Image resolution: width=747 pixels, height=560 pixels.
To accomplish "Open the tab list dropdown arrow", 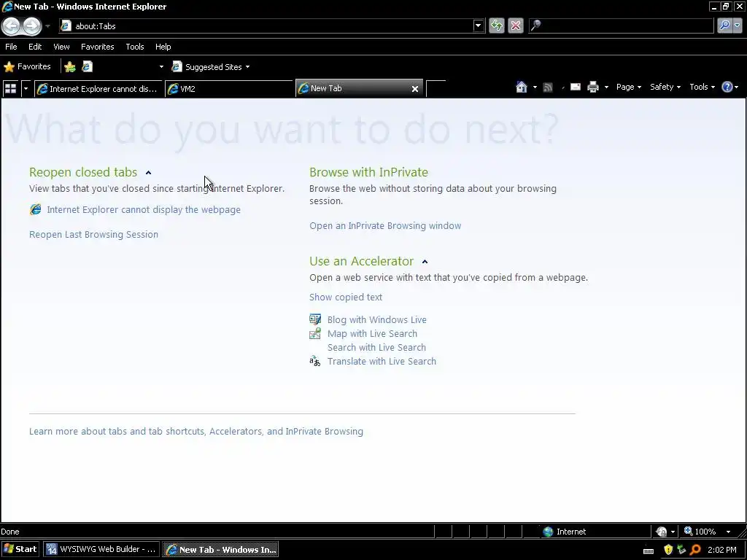I will point(26,88).
